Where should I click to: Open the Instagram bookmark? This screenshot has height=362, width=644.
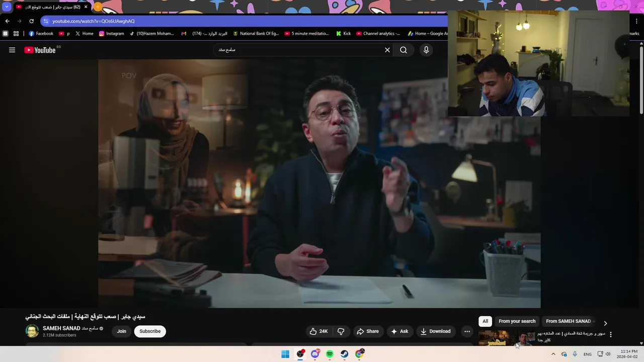click(111, 34)
